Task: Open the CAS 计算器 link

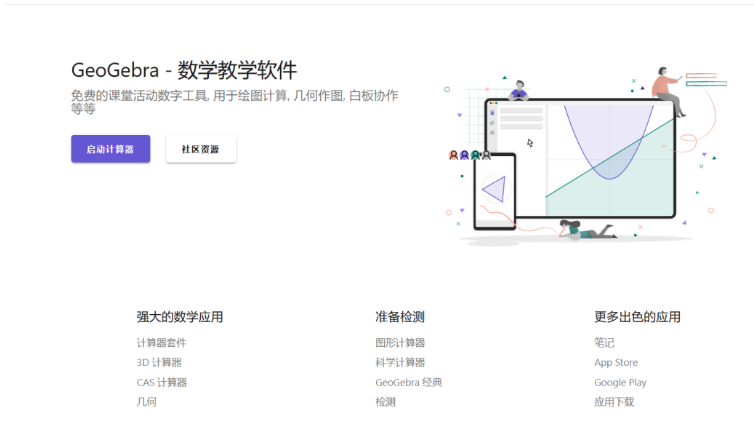Action: click(162, 383)
